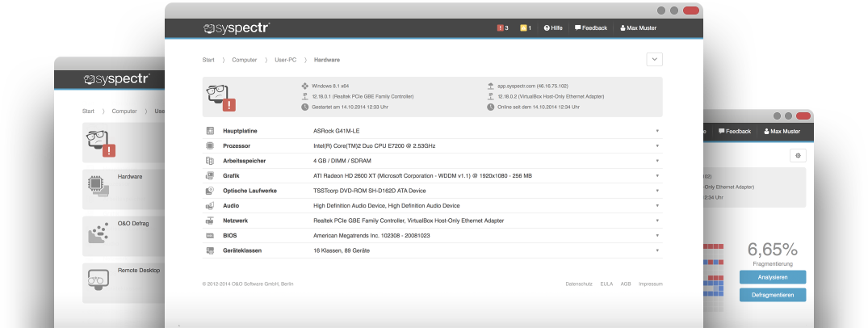Open the chevron dropdown beside breadcrumb

654,59
